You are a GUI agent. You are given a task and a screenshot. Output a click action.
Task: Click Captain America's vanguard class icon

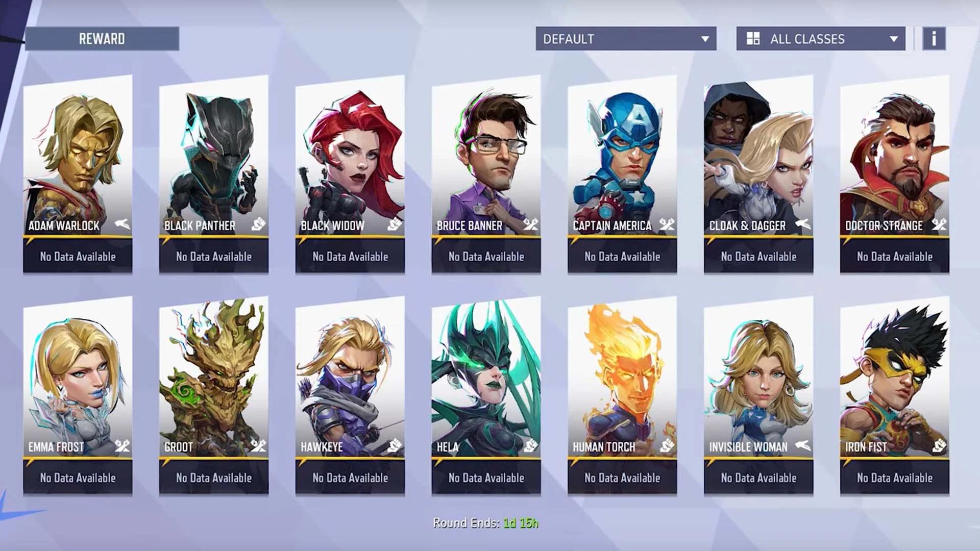pos(667,224)
